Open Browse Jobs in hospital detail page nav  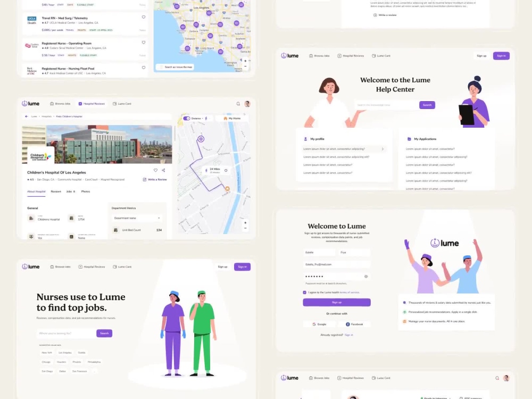coord(60,104)
